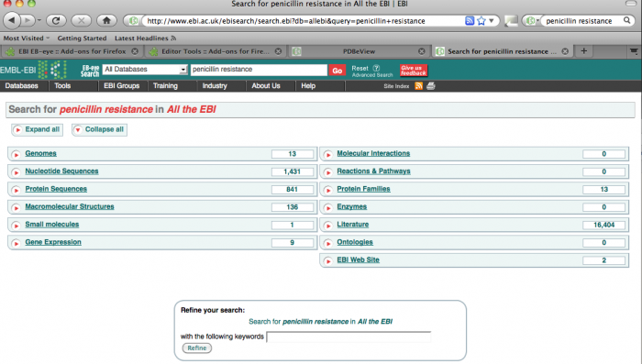Open the All Databases dropdown
This screenshot has height=364, width=642.
[145, 69]
